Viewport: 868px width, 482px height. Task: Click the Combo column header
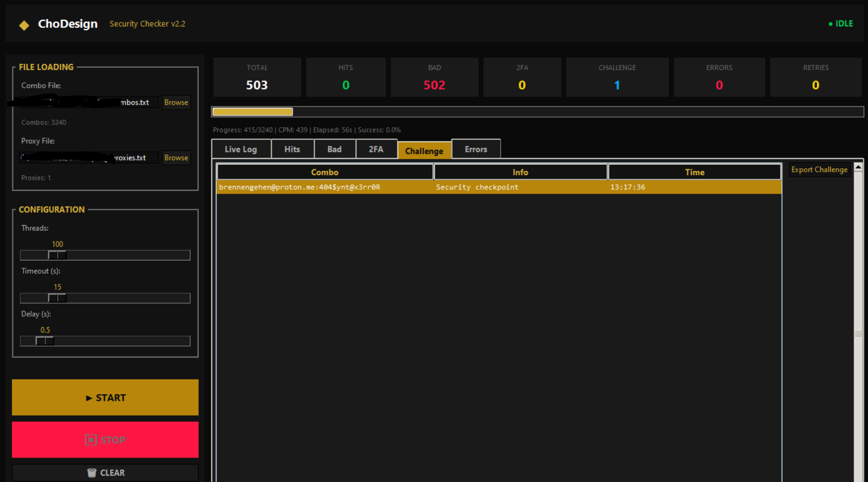(x=325, y=172)
